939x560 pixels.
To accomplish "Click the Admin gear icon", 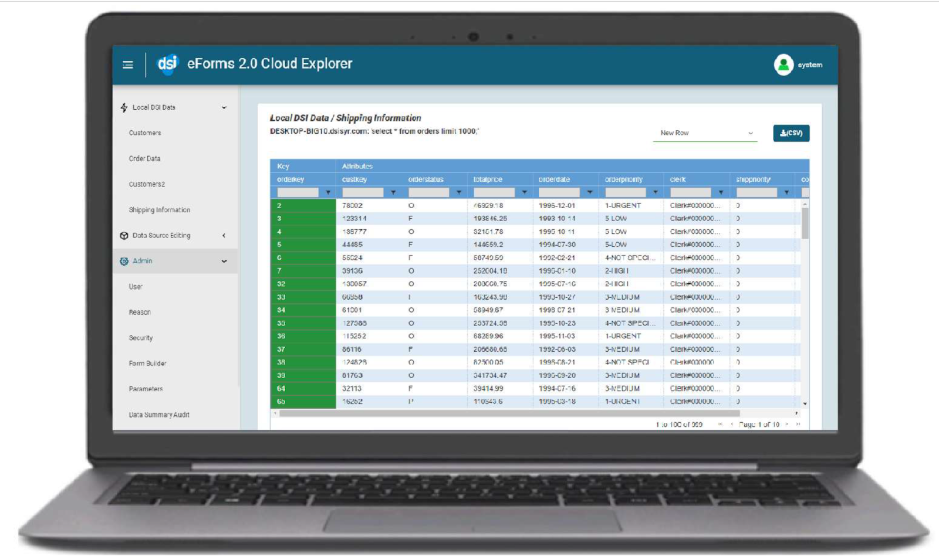I will tap(124, 260).
